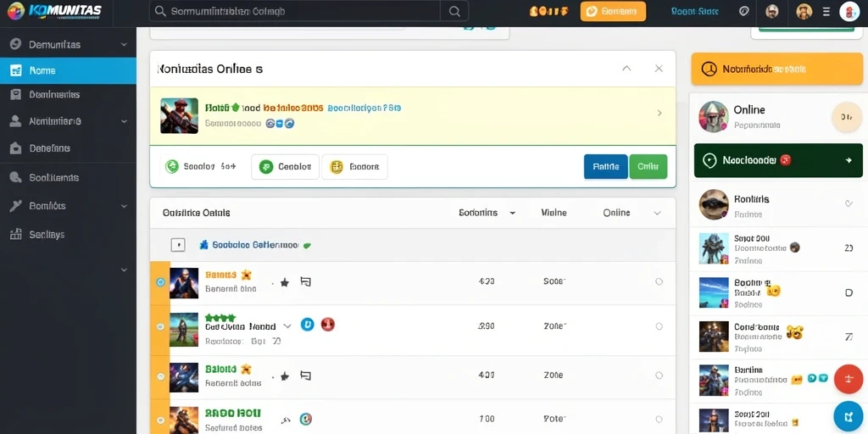Click the red circle icon in second list row
The image size is (868, 434).
point(328,325)
